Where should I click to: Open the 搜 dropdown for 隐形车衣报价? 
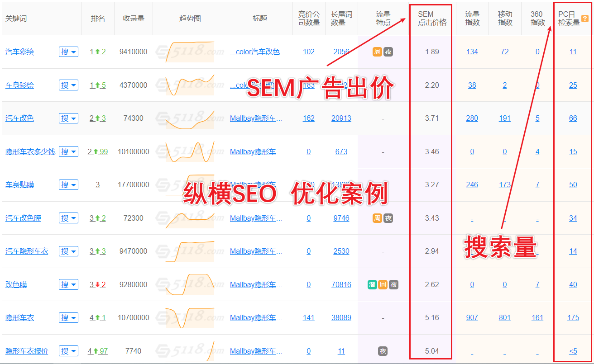68,351
